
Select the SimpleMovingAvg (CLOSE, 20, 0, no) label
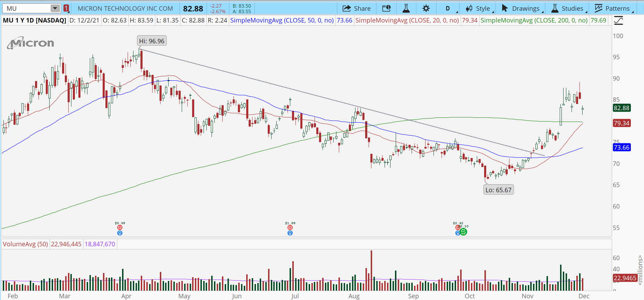click(x=407, y=20)
